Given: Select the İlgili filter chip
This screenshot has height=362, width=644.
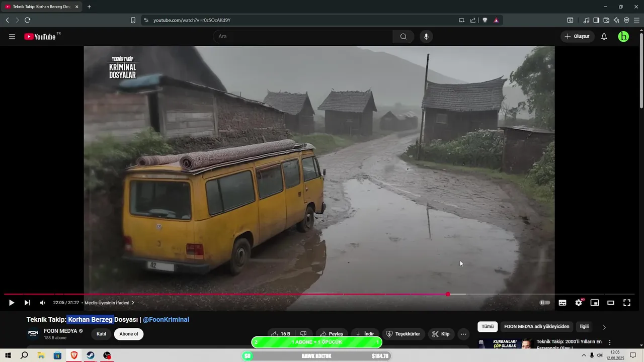Looking at the screenshot, I should pyautogui.click(x=584, y=326).
